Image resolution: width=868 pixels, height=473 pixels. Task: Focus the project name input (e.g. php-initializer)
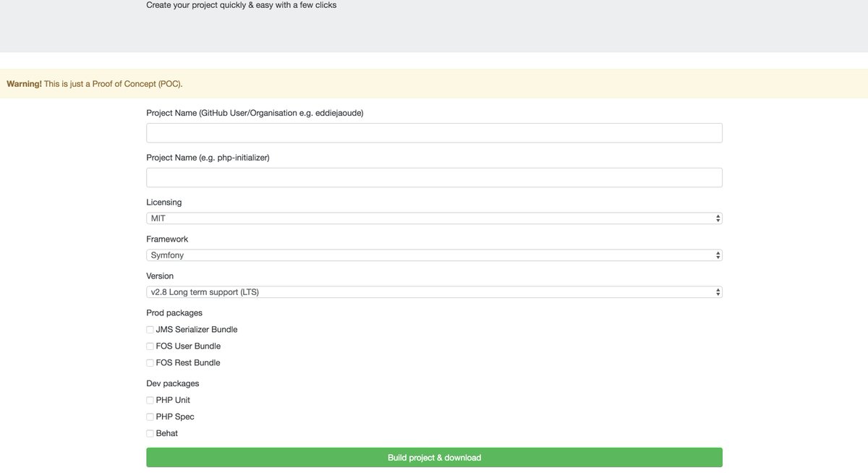click(434, 178)
